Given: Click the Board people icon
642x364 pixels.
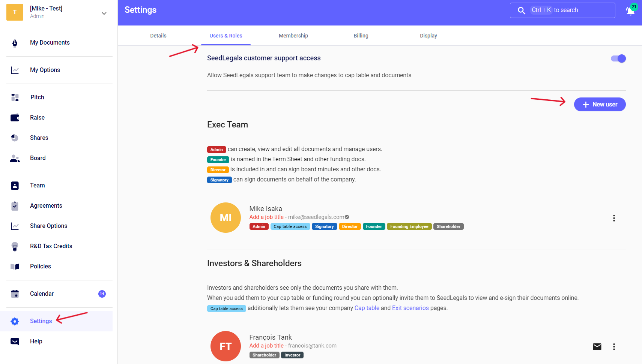Looking at the screenshot, I should [x=15, y=158].
